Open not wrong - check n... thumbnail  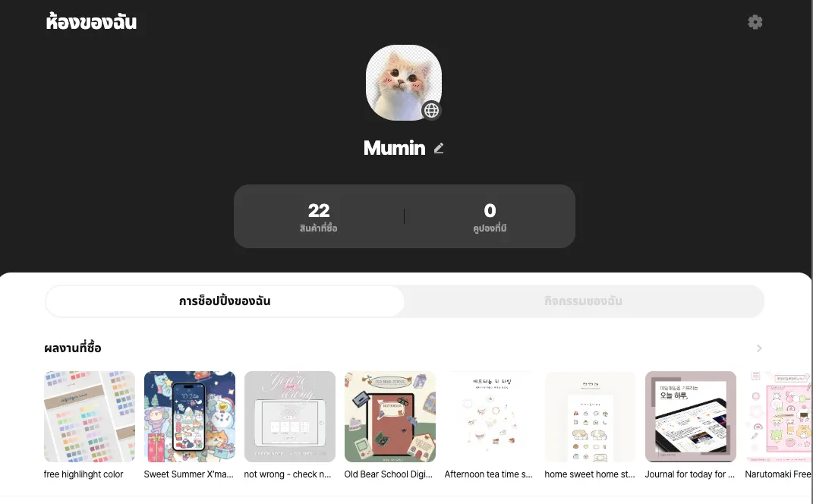click(x=290, y=417)
